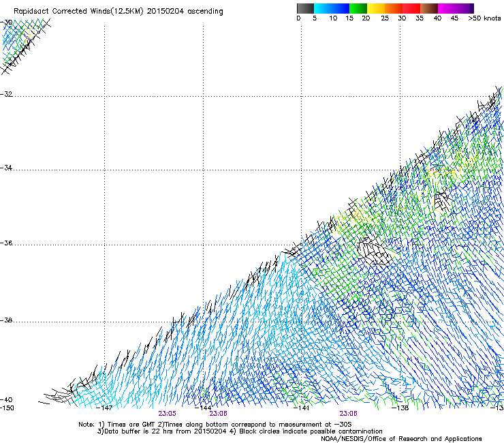Image resolution: width=504 pixels, height=443 pixels.
Task: Click the -144 longitude axis label
Action: click(x=203, y=408)
